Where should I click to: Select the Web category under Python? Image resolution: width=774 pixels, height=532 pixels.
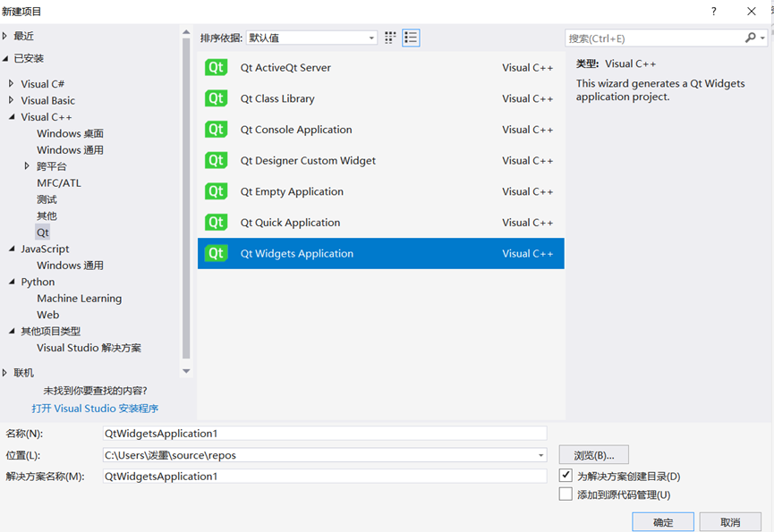pyautogui.click(x=48, y=315)
